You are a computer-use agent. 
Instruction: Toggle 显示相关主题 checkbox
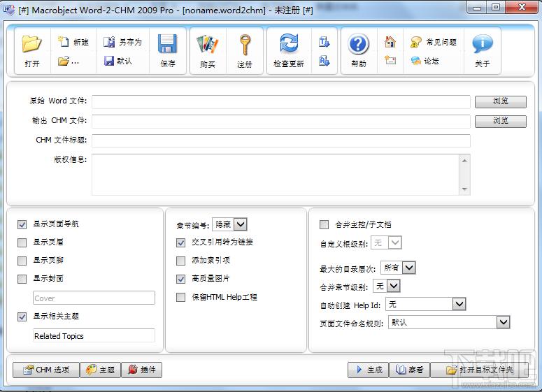pos(22,317)
